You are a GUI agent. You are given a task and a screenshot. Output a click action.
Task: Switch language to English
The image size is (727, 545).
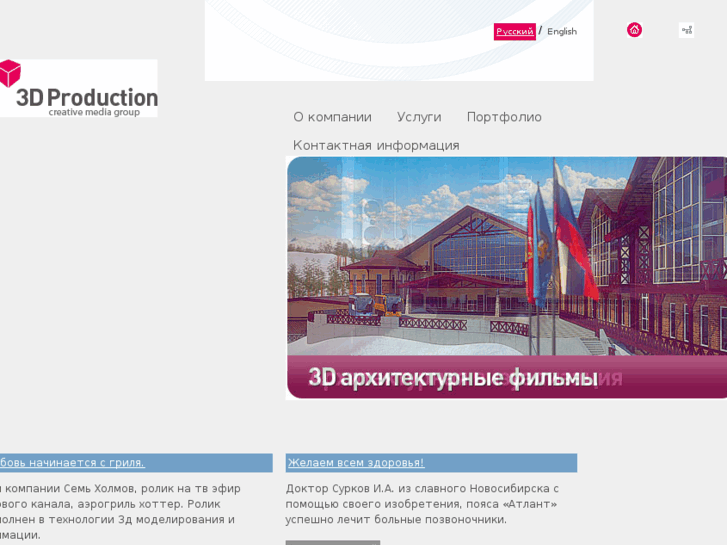(x=562, y=32)
